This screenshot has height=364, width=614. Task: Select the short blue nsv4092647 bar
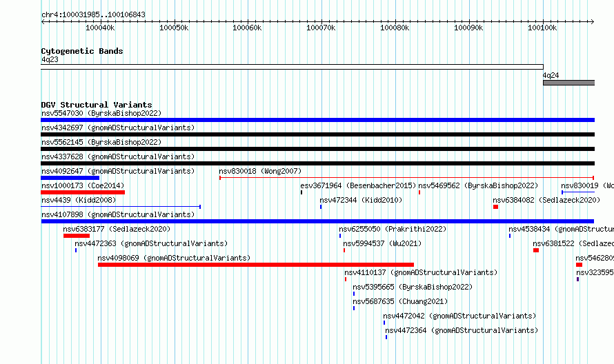click(x=70, y=178)
